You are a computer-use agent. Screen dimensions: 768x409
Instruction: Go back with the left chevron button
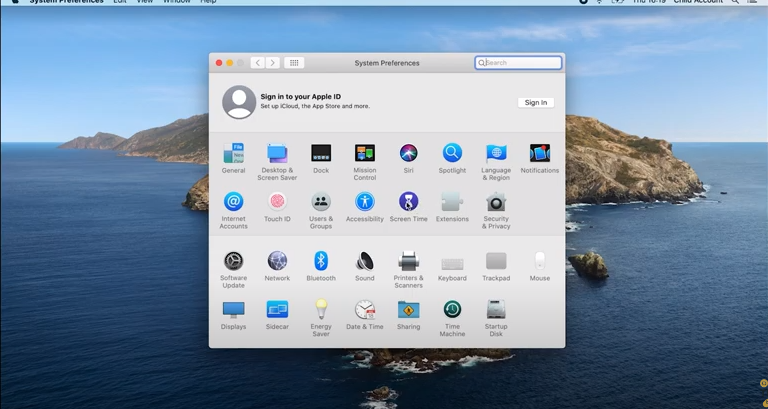[258, 63]
